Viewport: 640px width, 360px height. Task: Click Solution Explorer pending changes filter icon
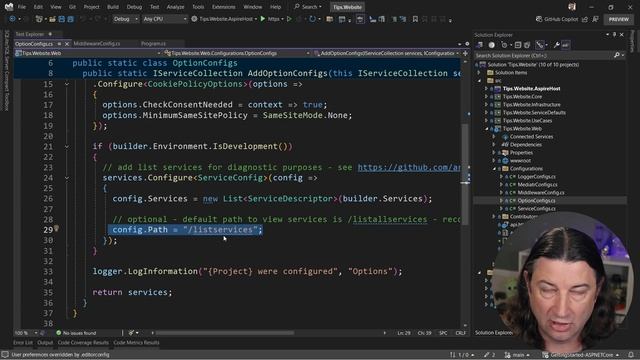point(504,45)
